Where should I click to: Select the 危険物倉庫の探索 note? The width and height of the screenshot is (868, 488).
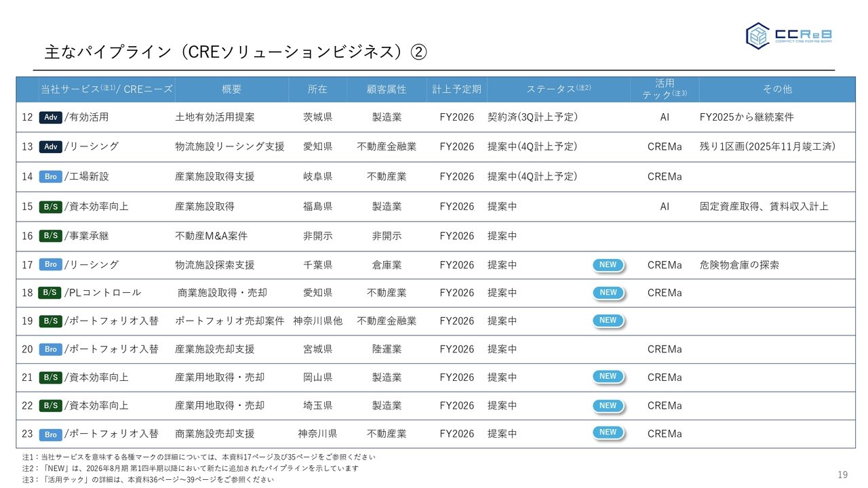tap(739, 265)
